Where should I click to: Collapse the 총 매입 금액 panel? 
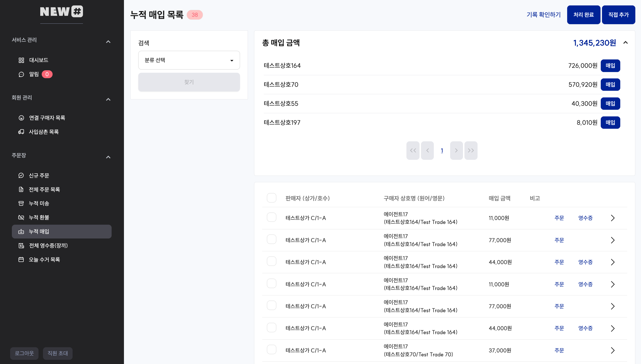pos(625,43)
